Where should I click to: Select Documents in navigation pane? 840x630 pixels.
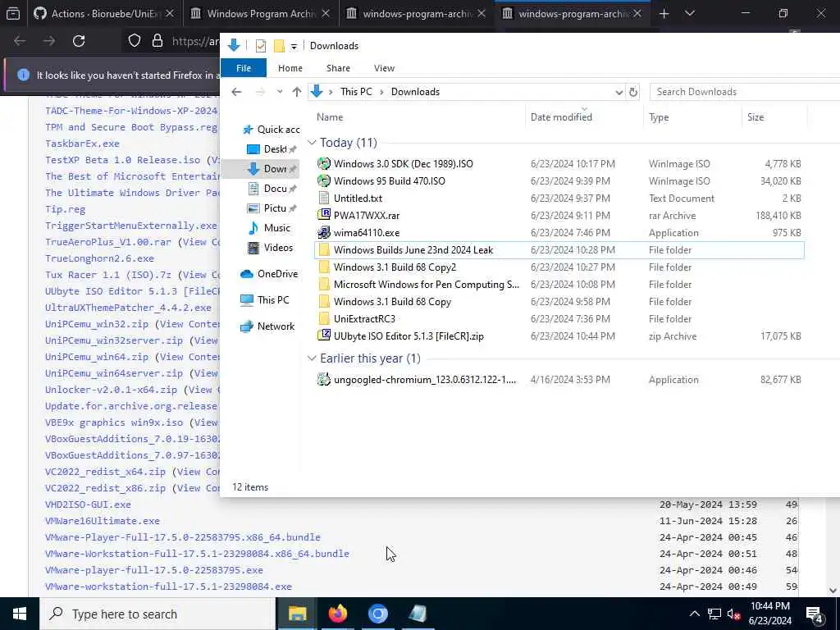(271, 189)
